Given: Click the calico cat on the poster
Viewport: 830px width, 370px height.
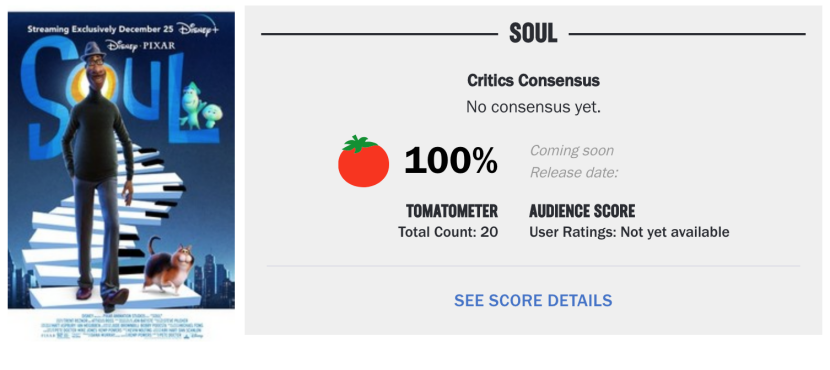Looking at the screenshot, I should point(170,267).
